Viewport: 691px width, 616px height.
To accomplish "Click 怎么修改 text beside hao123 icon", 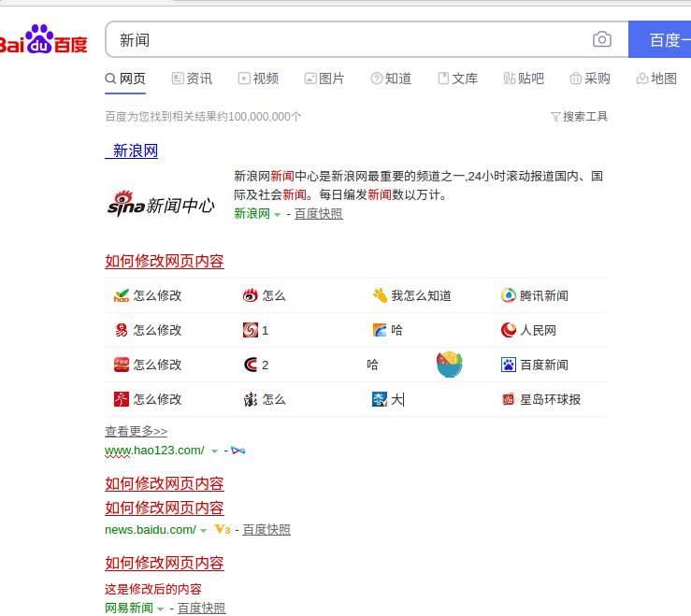I will coord(157,295).
